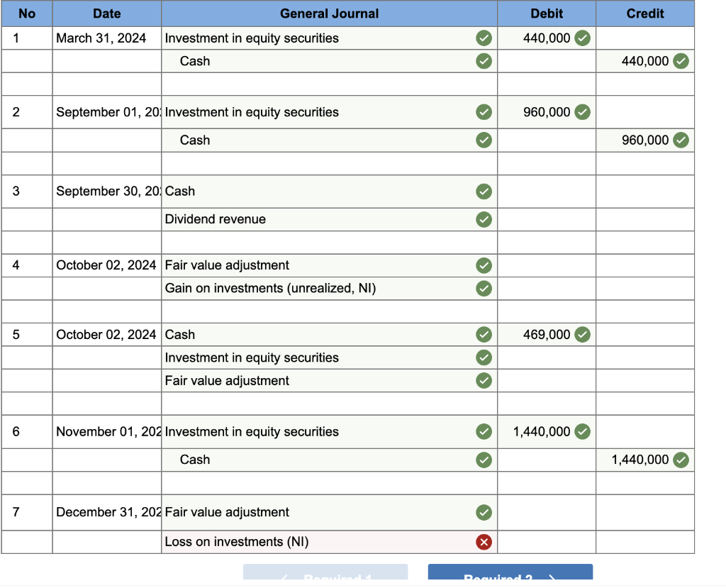Screen dimensions: 726x588
Task: Click green check next to 440,000 debit
Action: (x=582, y=38)
